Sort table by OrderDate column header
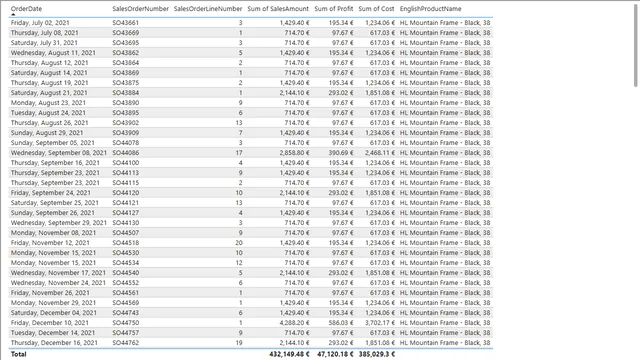Viewport: 640px width, 360px height. pyautogui.click(x=26, y=9)
